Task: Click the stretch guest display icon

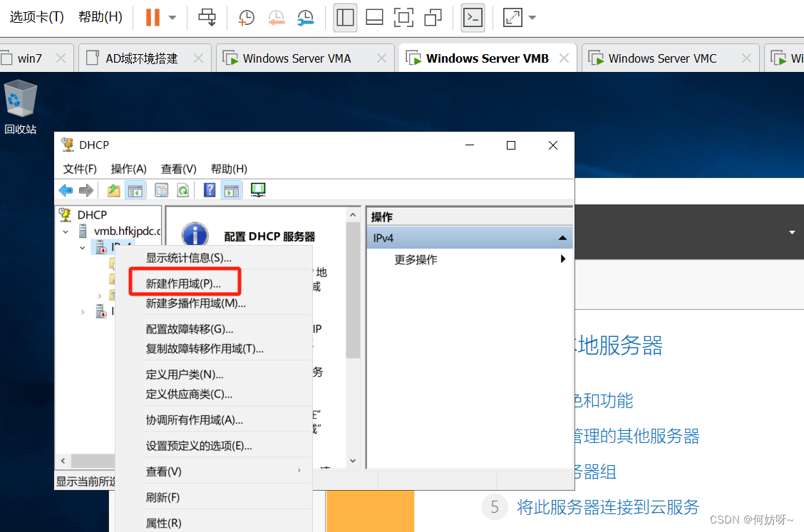Action: coord(512,17)
